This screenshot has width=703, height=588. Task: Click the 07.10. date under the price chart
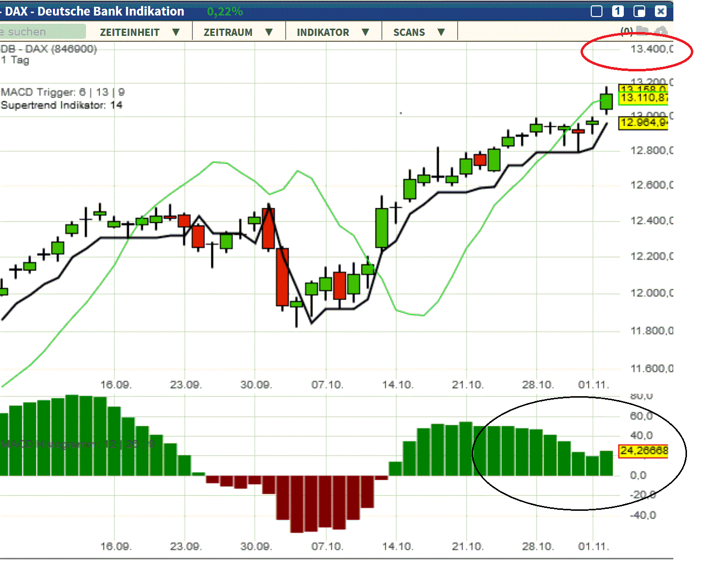327,385
